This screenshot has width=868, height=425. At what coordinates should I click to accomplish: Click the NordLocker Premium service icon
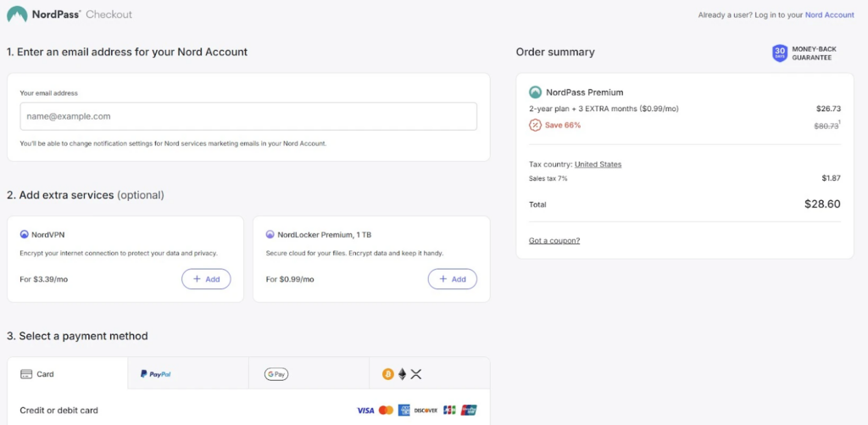click(x=270, y=234)
